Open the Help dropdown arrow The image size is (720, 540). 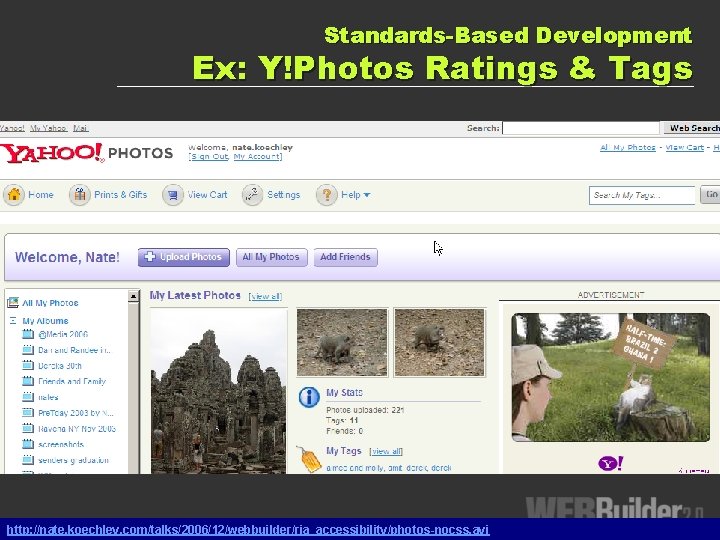pos(366,195)
